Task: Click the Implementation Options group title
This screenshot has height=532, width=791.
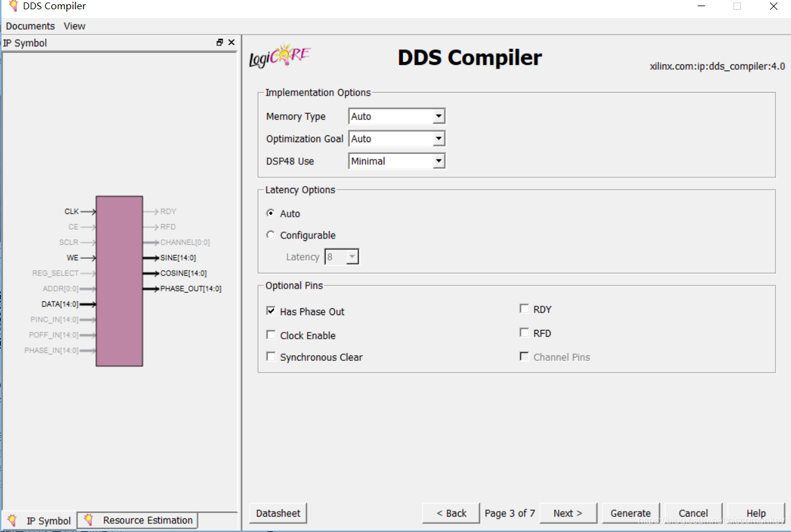Action: 318,92
